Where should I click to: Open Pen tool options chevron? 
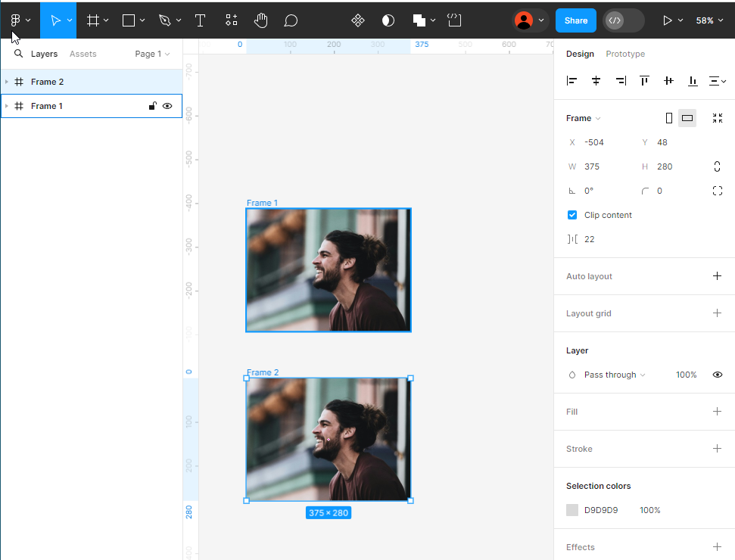pyautogui.click(x=179, y=20)
